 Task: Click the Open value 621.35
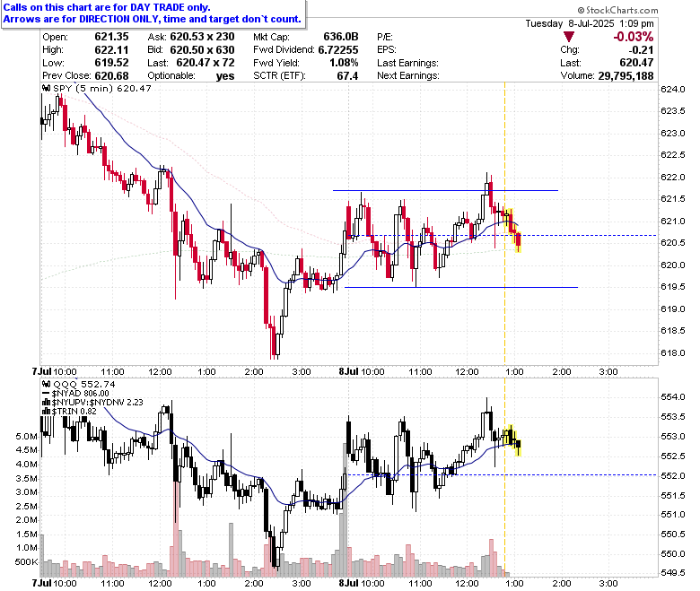[x=111, y=37]
